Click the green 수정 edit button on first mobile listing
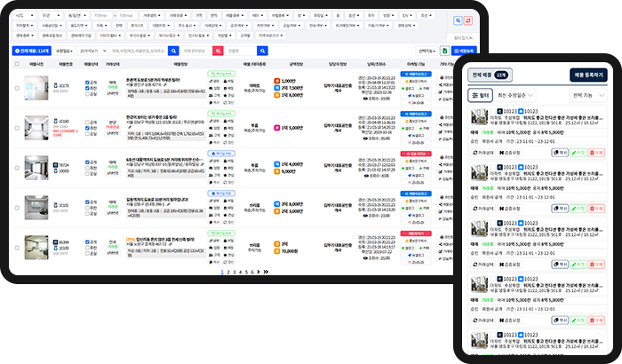Image resolution: width=622 pixels, height=364 pixels. (578, 154)
